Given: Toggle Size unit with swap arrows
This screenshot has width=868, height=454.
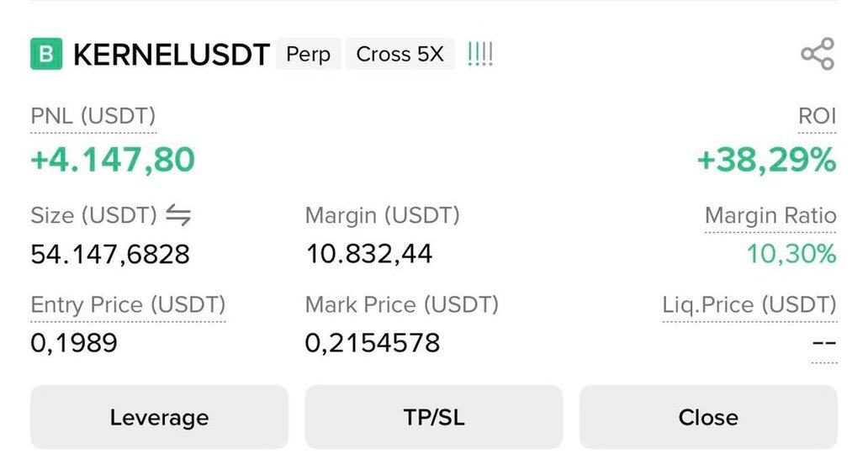Looking at the screenshot, I should tap(178, 216).
